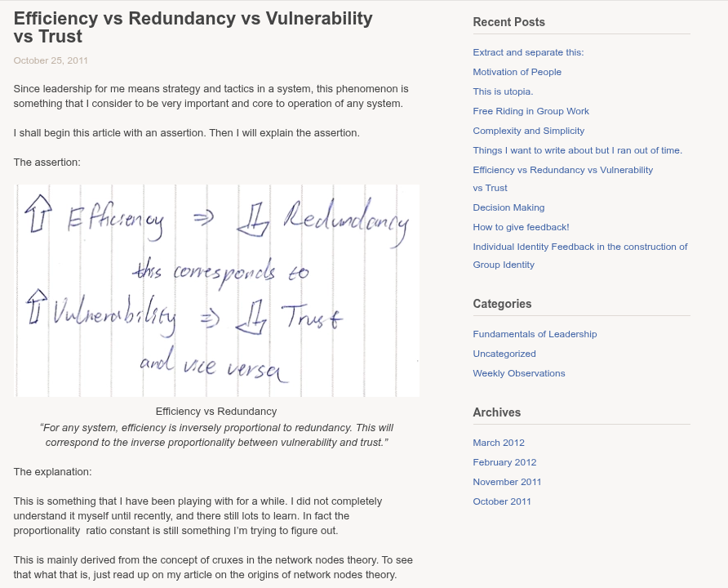
Task: Open the handwritten Efficiency vs Redundancy image
Action: (216, 290)
